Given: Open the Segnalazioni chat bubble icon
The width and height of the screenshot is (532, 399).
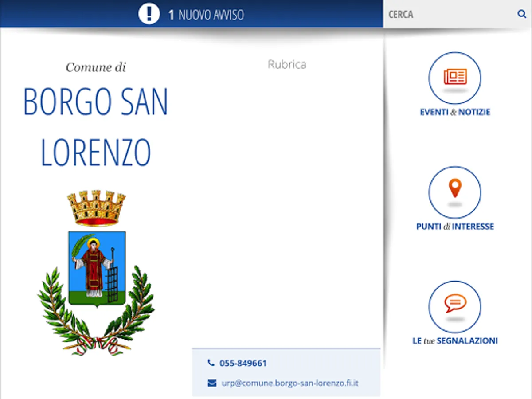Looking at the screenshot, I should pyautogui.click(x=455, y=307).
